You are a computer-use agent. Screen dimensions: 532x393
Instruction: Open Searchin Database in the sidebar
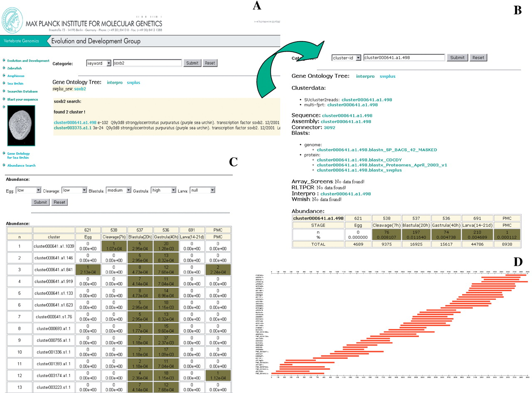coord(22,91)
